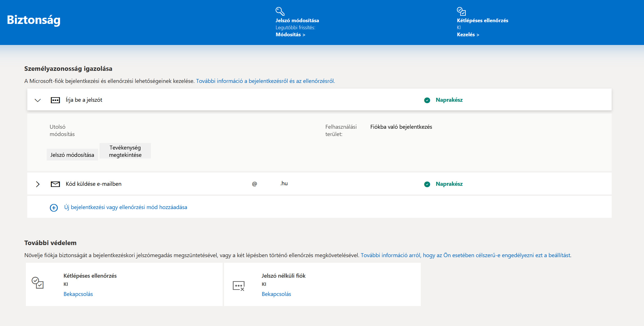Click the Legutóbbi frissítés text in header
Screen dimensions: 644x326
295,28
